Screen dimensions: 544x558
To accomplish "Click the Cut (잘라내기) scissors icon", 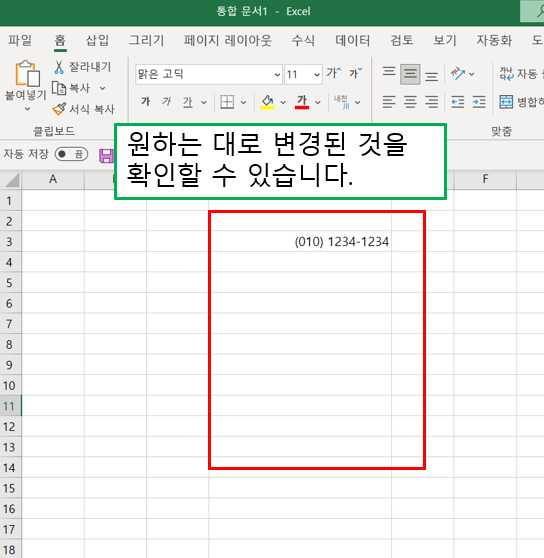I will [x=59, y=67].
